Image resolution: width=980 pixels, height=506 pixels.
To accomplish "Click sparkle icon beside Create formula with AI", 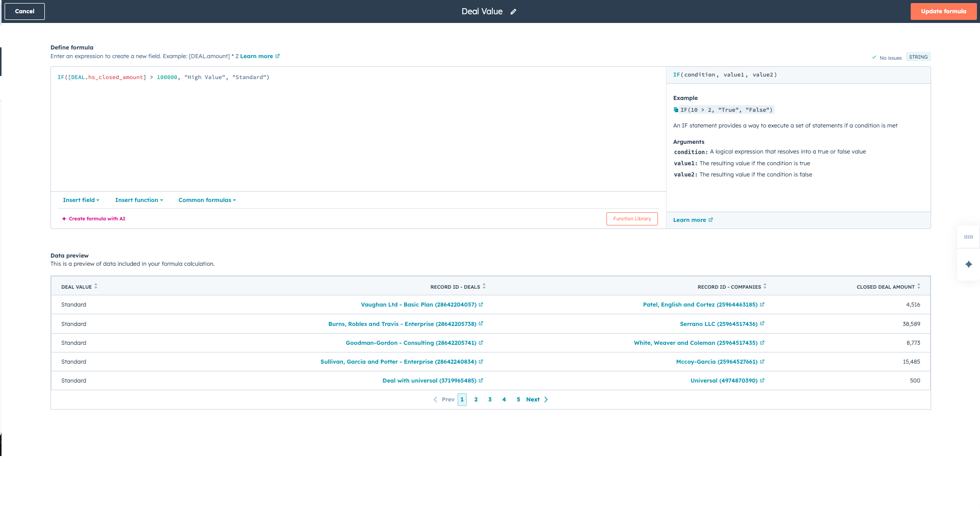I will pos(64,219).
